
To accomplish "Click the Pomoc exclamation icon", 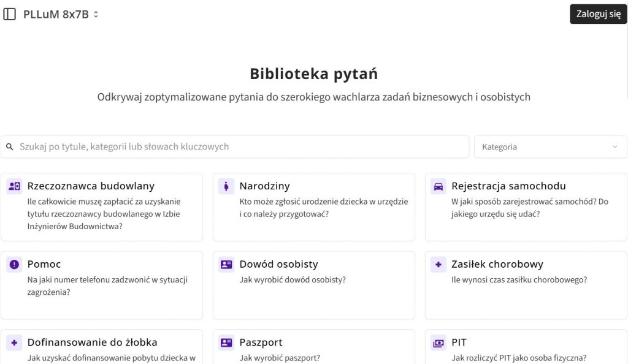I will coord(14,265).
